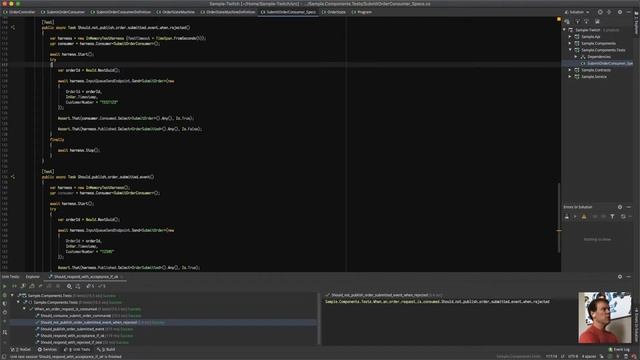Open the Errors in Solution gear settings
The width and height of the screenshot is (640, 360).
[620, 207]
